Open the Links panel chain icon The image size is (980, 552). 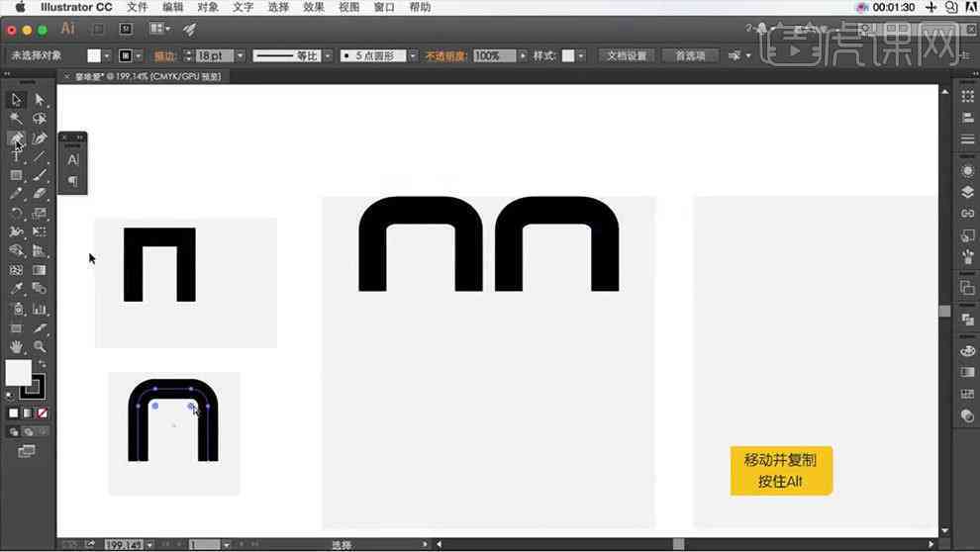click(967, 214)
